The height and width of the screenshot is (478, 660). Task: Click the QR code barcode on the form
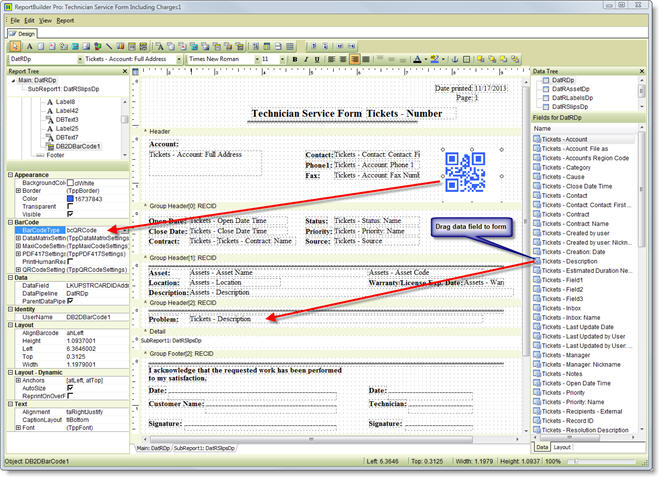tap(467, 172)
